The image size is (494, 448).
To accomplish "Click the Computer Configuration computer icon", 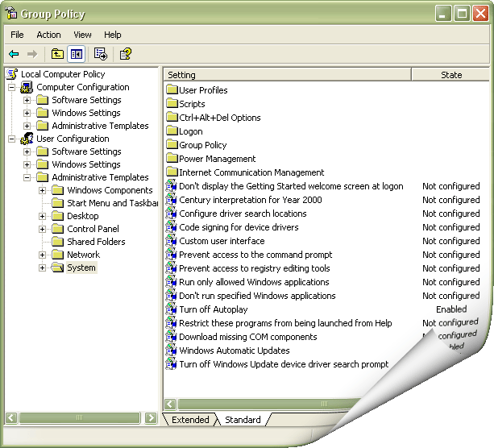I will click(27, 87).
